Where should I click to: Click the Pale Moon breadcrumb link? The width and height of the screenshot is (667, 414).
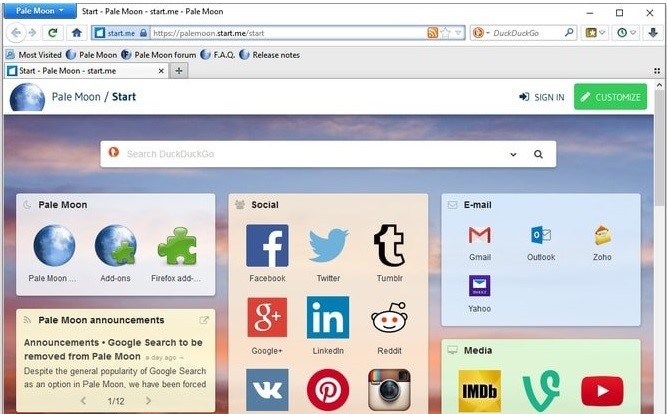point(76,97)
